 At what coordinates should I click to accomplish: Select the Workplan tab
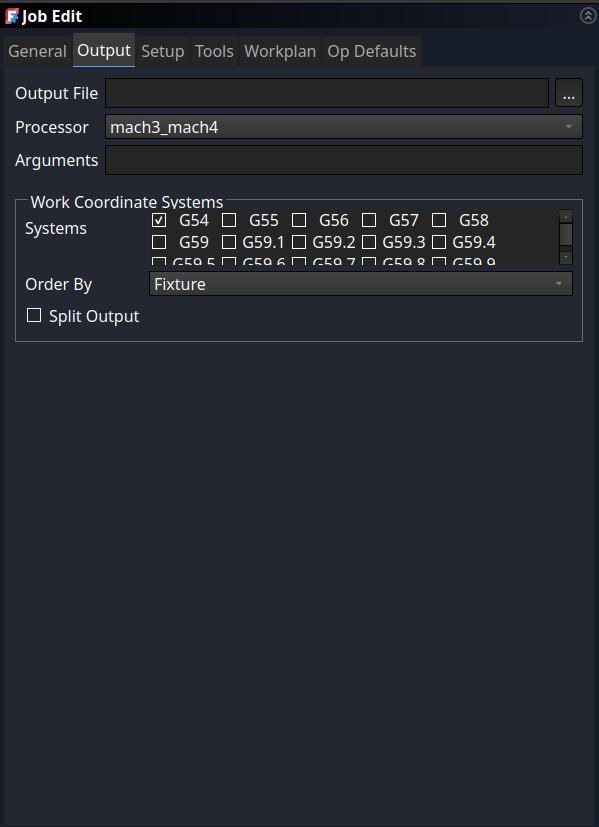pos(280,51)
